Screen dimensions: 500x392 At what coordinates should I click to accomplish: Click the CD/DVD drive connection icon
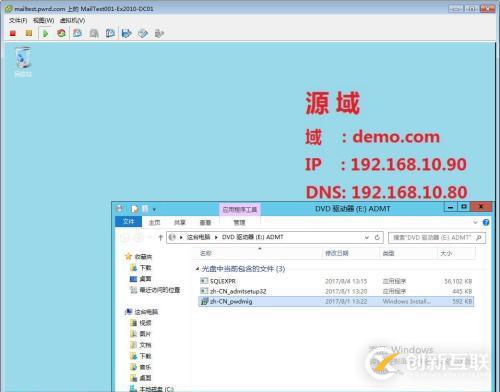(x=143, y=33)
